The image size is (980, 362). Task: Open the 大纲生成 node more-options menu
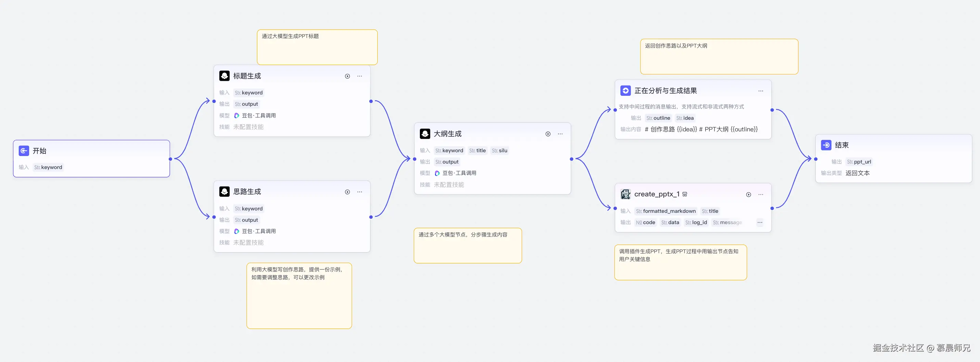tap(560, 134)
